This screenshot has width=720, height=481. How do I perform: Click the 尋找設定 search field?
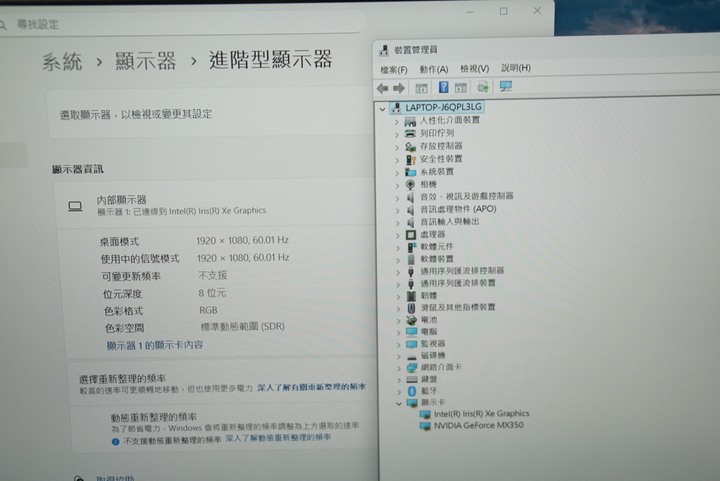[181, 23]
